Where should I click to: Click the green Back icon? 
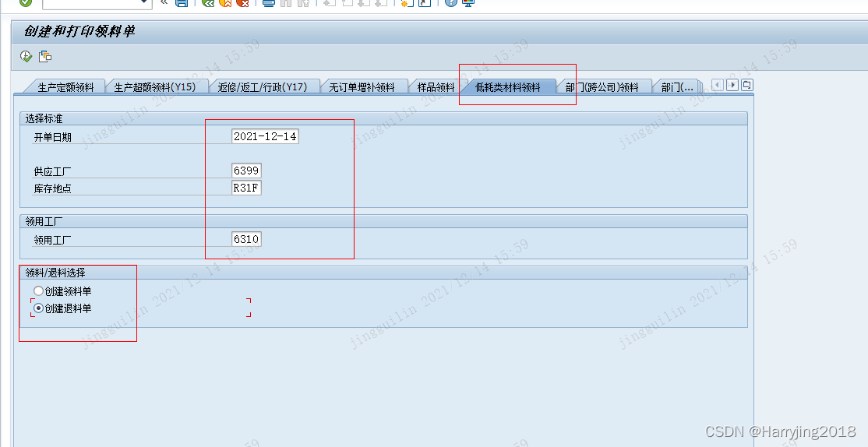click(208, 2)
